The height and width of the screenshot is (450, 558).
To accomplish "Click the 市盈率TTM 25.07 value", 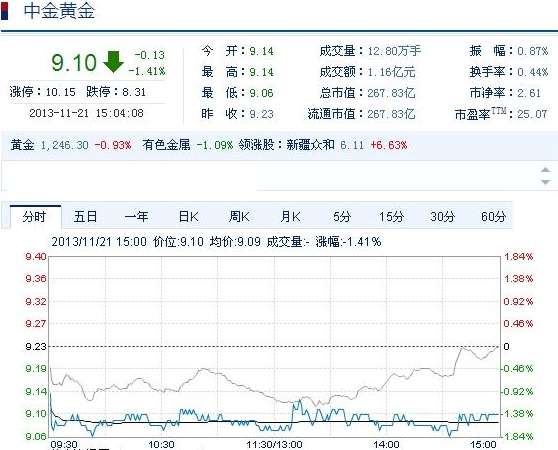I will 532,114.
